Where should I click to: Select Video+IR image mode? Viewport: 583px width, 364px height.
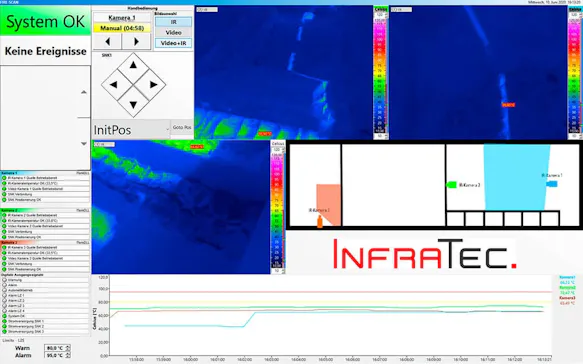click(173, 43)
